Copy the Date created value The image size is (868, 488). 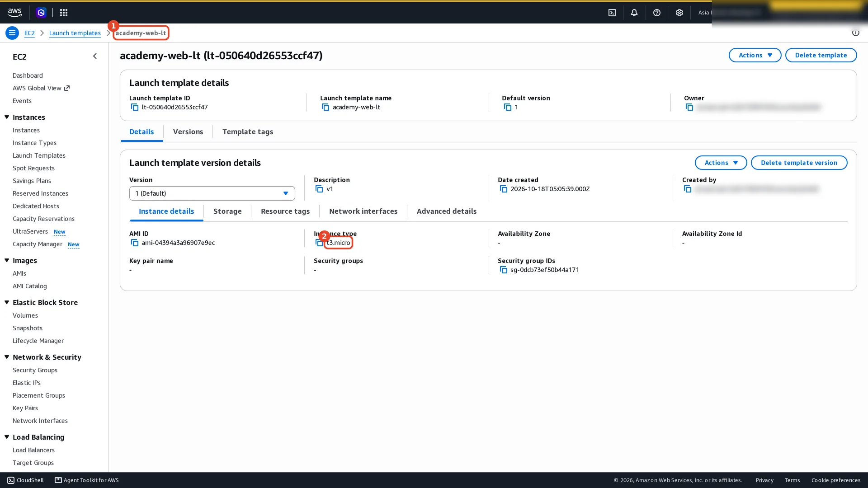click(503, 189)
